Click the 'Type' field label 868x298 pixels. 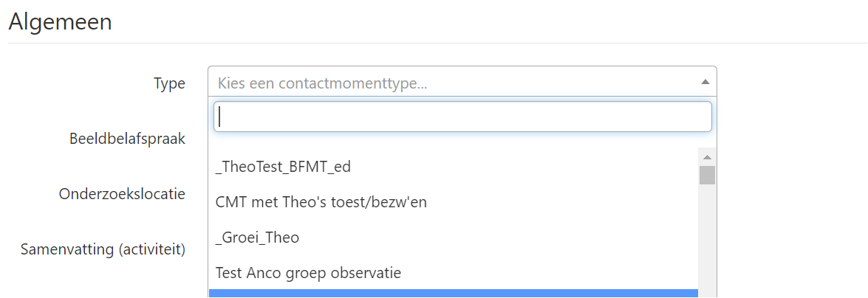[169, 83]
